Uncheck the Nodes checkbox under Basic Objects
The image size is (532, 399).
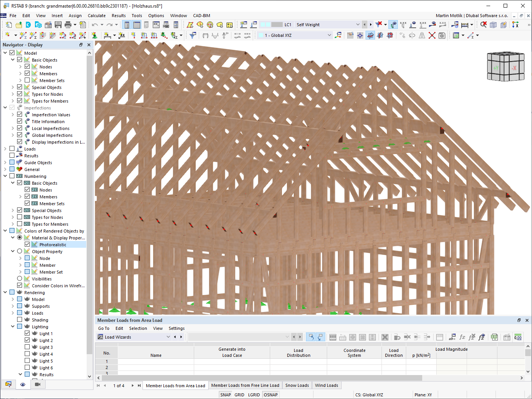[x=27, y=66]
